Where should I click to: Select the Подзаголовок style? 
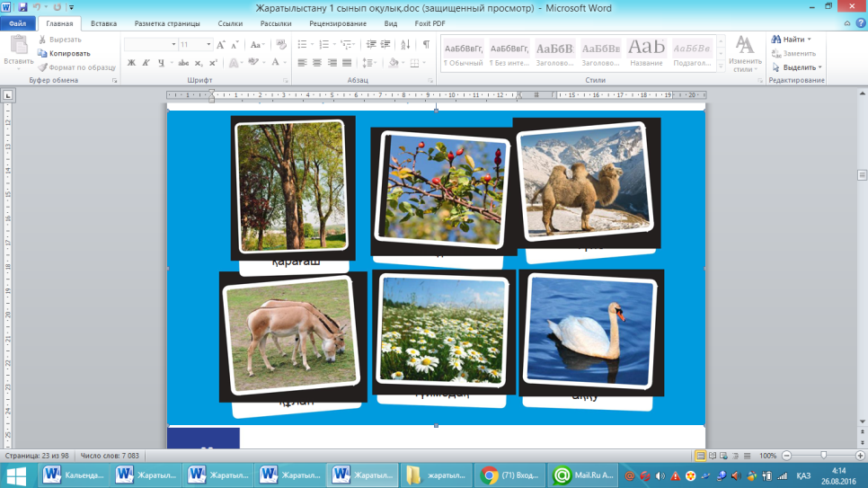click(692, 53)
